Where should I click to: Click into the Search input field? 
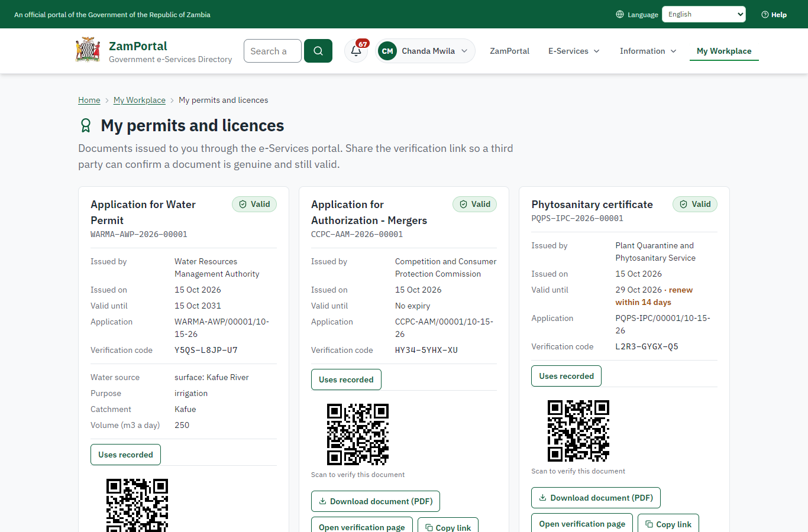coord(273,51)
